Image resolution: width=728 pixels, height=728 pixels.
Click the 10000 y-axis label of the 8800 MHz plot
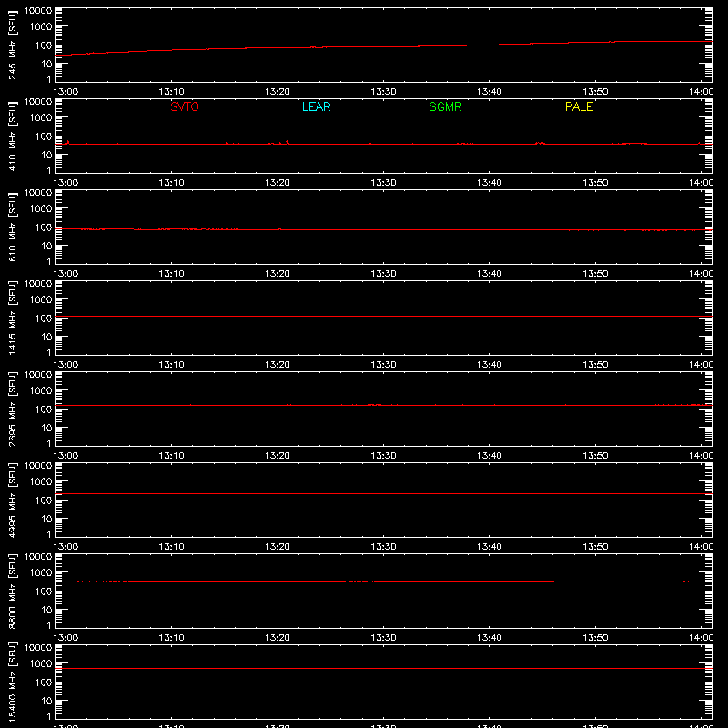coord(38,557)
